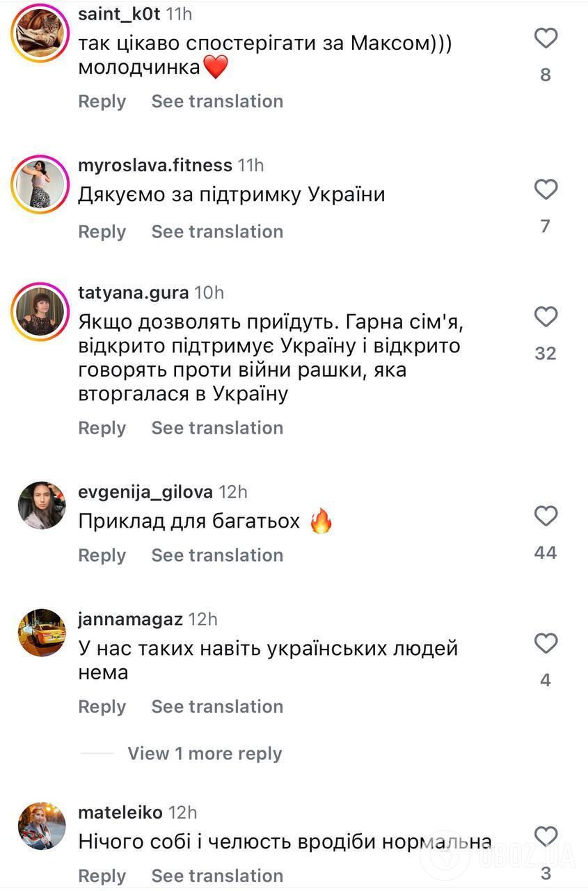Expand View 1 more reply
The image size is (588, 891).
(x=205, y=753)
